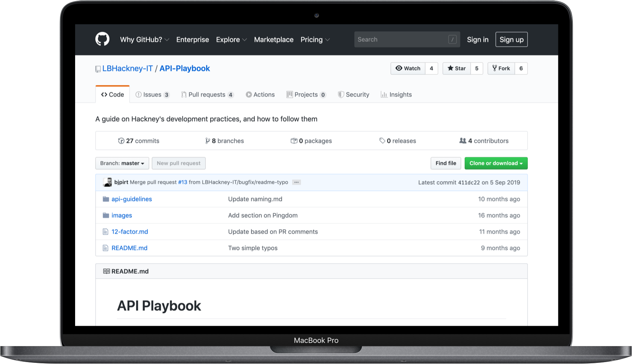Click the repository book icon beside LBHackney-IT
Viewport: 632px width, 364px height.
tap(98, 69)
